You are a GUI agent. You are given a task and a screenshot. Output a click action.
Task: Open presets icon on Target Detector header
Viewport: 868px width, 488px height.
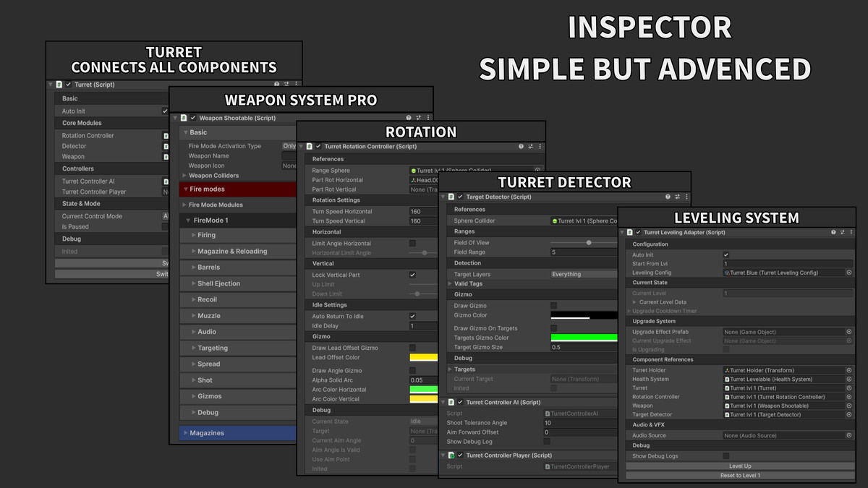676,197
